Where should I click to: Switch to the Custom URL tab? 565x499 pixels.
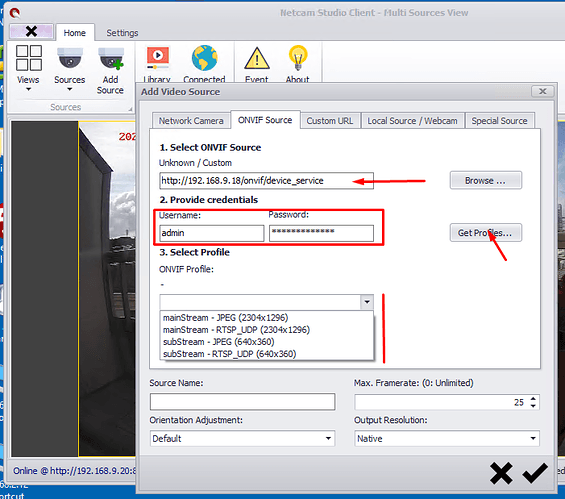(330, 121)
